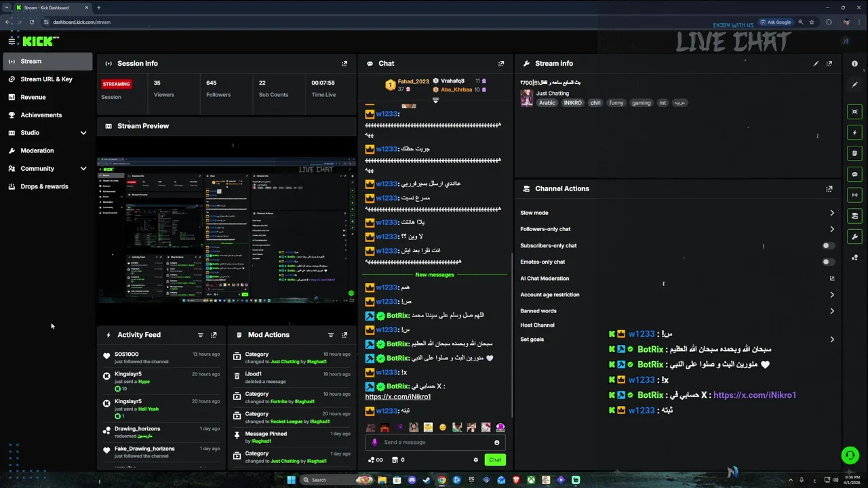Click the Ask Google button
The image size is (868, 488).
775,22
